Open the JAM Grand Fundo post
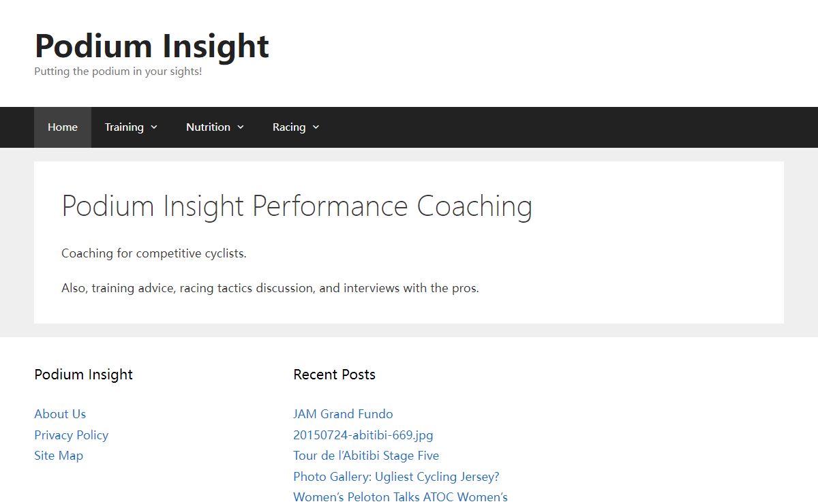818x504 pixels. (343, 414)
